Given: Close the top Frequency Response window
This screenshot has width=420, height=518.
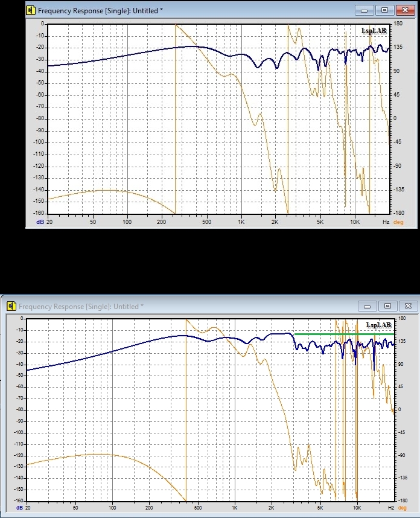Looking at the screenshot, I should click(x=405, y=10).
